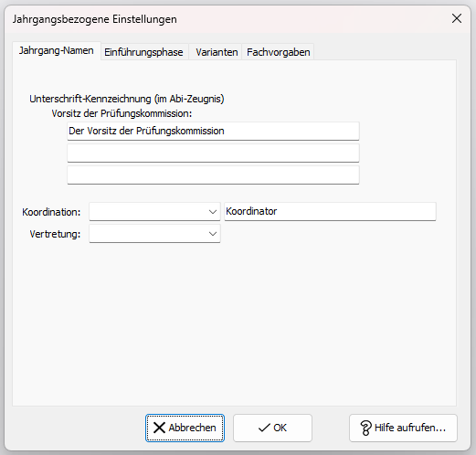Screen dimensions: 476x455
Task: Focus the Koordinator text field
Action: 330,212
